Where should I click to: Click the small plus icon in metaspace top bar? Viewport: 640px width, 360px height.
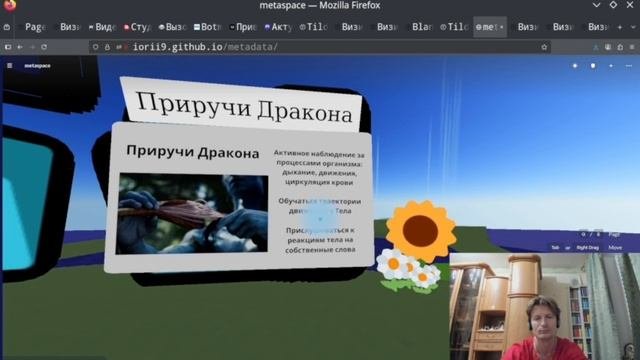point(611,66)
